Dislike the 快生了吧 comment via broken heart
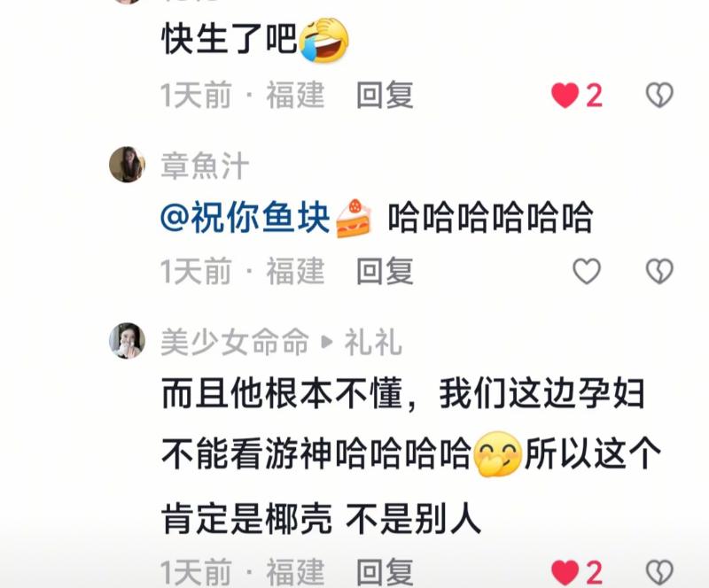This screenshot has width=709, height=588. [x=659, y=95]
